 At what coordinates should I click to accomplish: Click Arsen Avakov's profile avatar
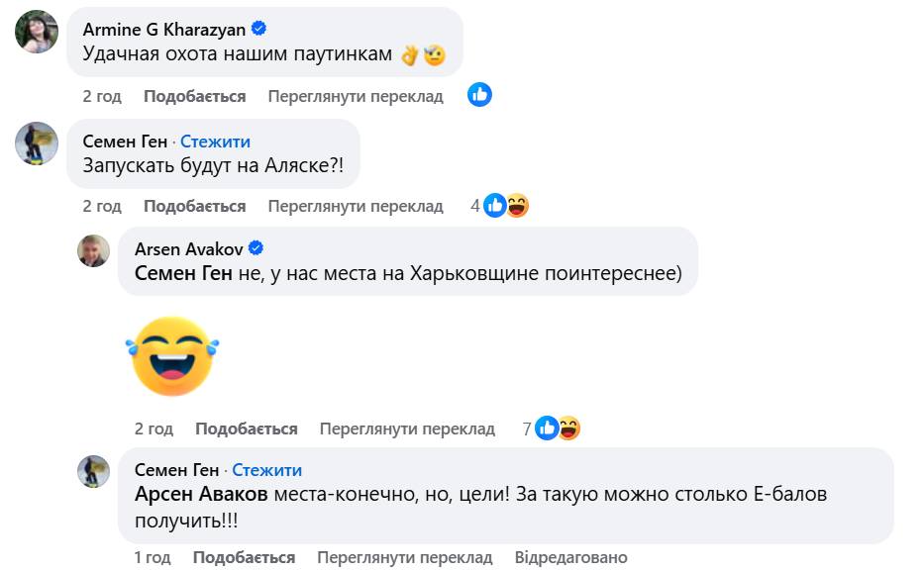93,250
